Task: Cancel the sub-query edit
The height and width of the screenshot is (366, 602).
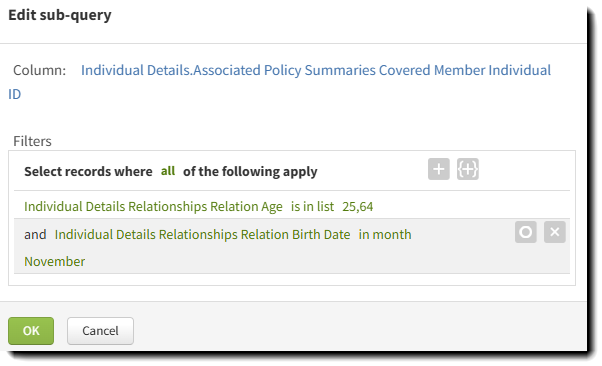Action: pyautogui.click(x=100, y=331)
